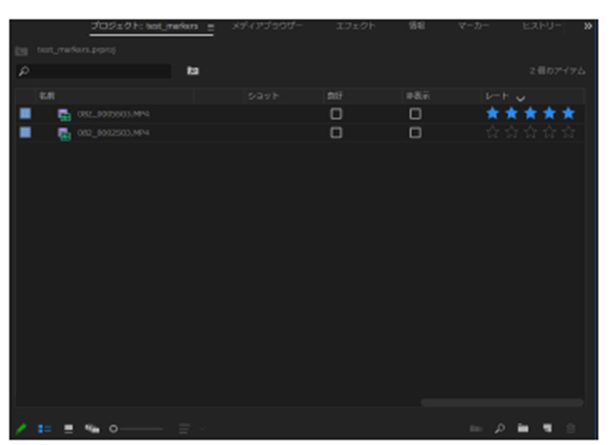
Task: Click the thumbnail zoom slider
Action: [136, 428]
